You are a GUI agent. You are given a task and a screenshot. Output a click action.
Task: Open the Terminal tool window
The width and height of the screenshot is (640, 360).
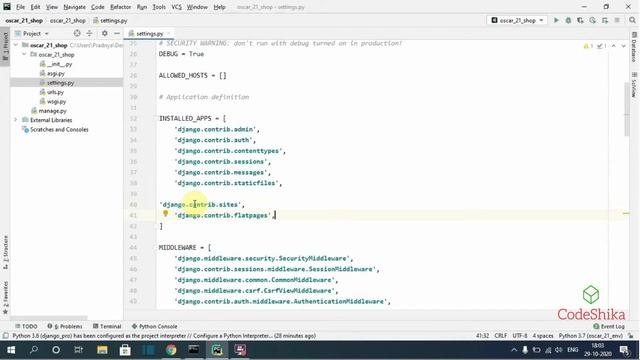pos(107,326)
